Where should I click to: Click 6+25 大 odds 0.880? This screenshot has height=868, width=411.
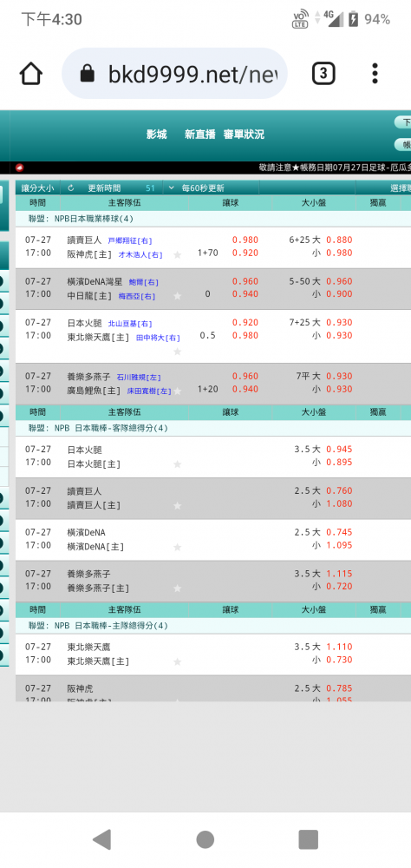339,240
